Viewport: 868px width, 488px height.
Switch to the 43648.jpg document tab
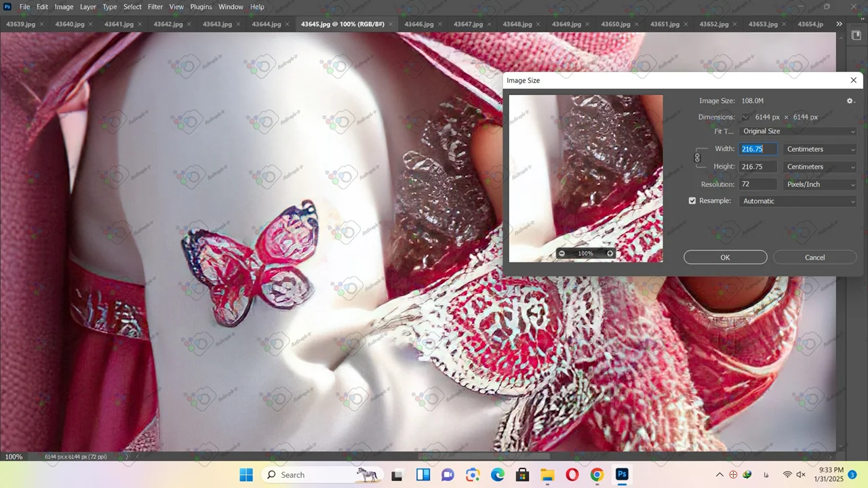[x=517, y=24]
